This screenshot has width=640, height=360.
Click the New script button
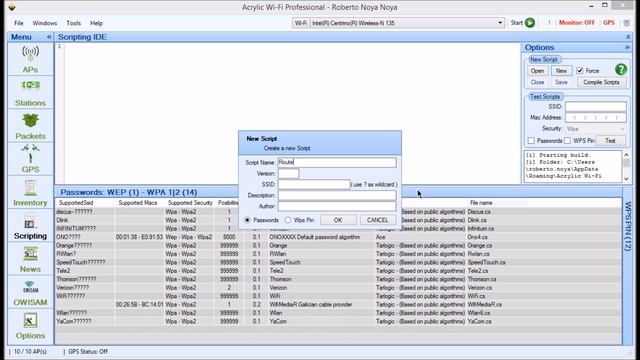(x=561, y=71)
